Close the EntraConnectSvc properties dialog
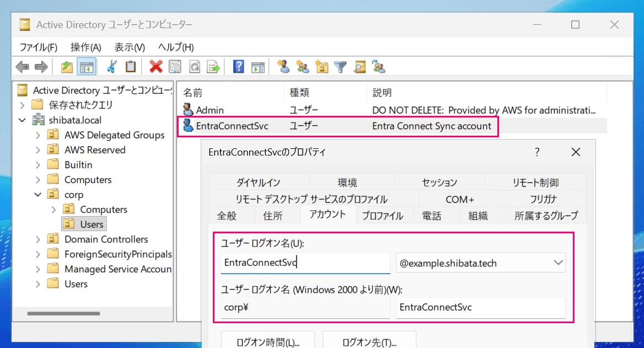The width and height of the screenshot is (644, 348). [x=576, y=152]
